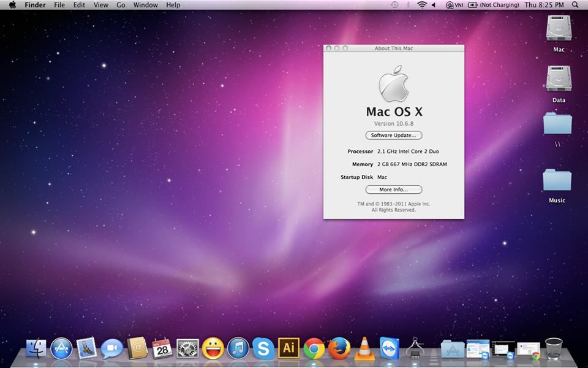Open Yahoo Messenger smiley icon
Image resolution: width=588 pixels, height=368 pixels.
click(213, 348)
